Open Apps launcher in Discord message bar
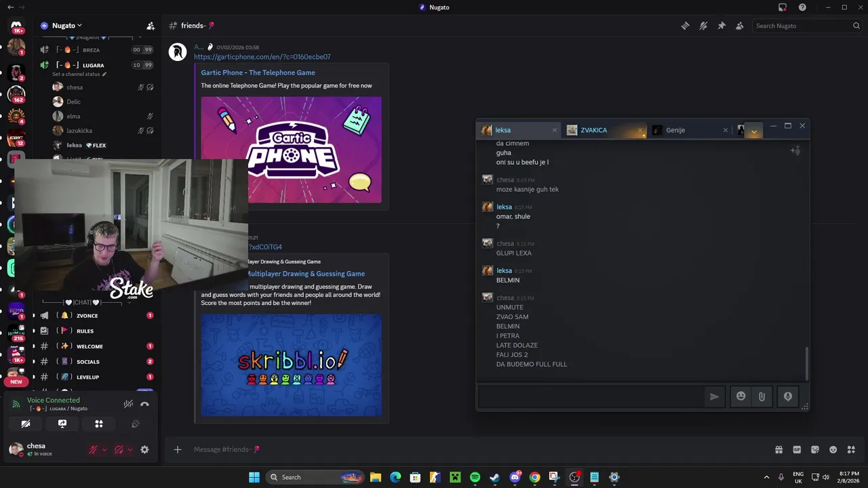Image resolution: width=868 pixels, height=488 pixels. tap(851, 449)
